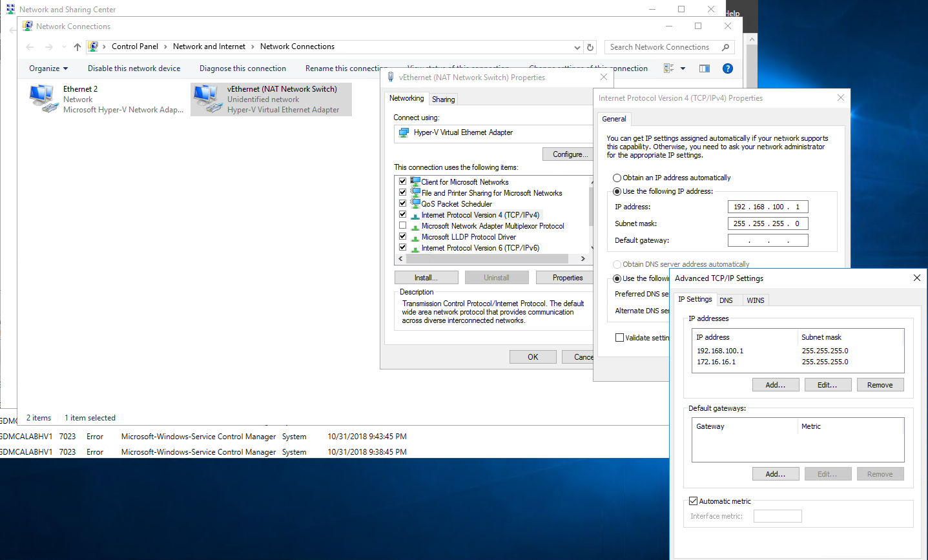Click Remove under IP addresses
The height and width of the screenshot is (560, 928).
point(880,385)
